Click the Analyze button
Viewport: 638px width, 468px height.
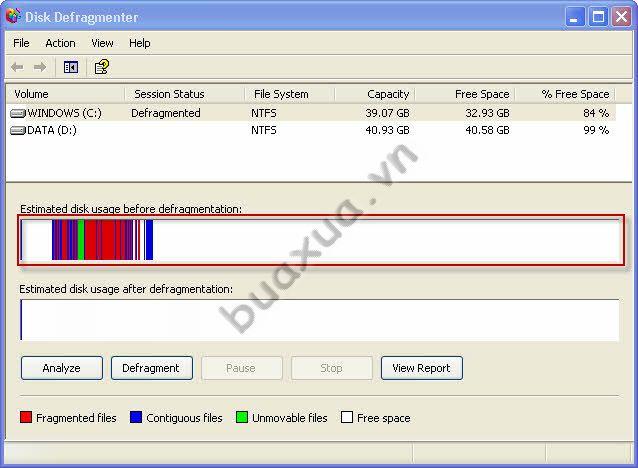[x=61, y=368]
